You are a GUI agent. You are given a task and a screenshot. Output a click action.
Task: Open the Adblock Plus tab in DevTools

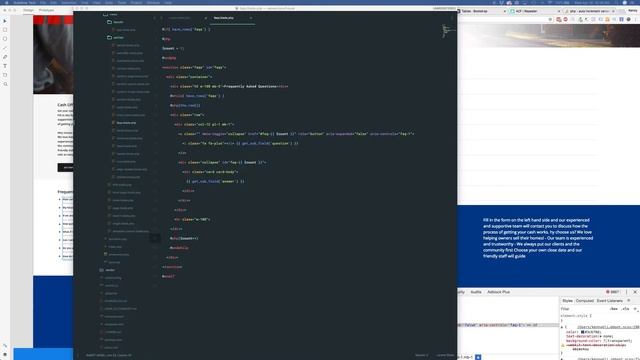point(498,292)
